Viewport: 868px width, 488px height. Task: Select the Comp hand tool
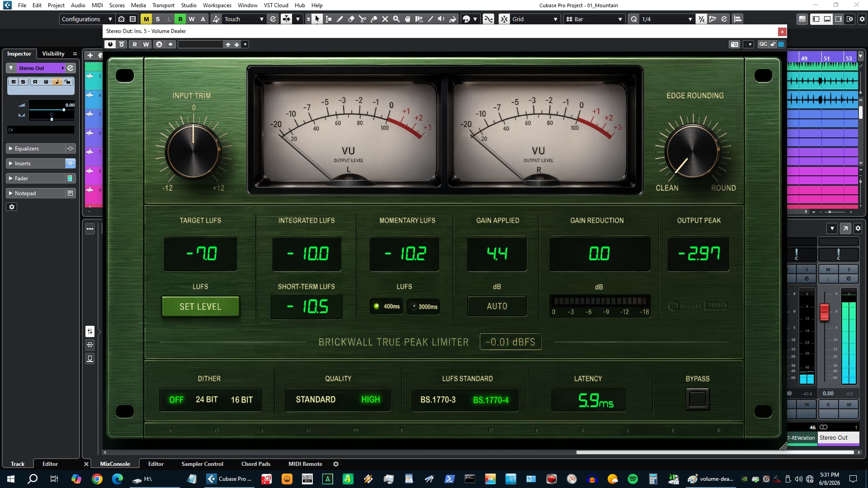pyautogui.click(x=408, y=19)
